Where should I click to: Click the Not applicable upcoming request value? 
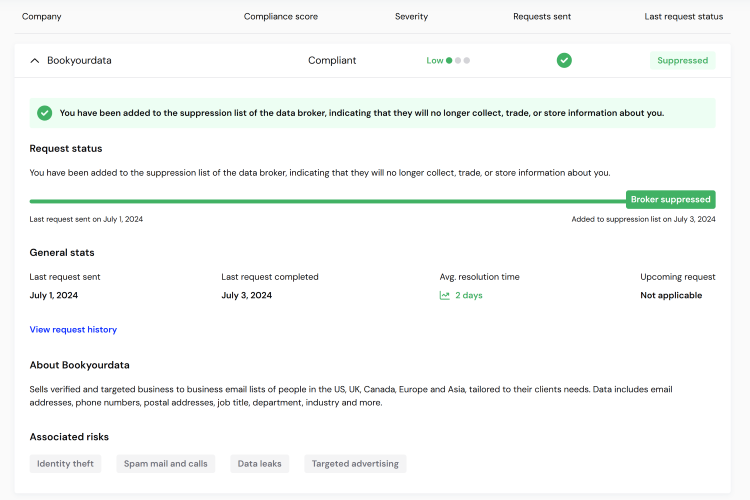coord(671,295)
